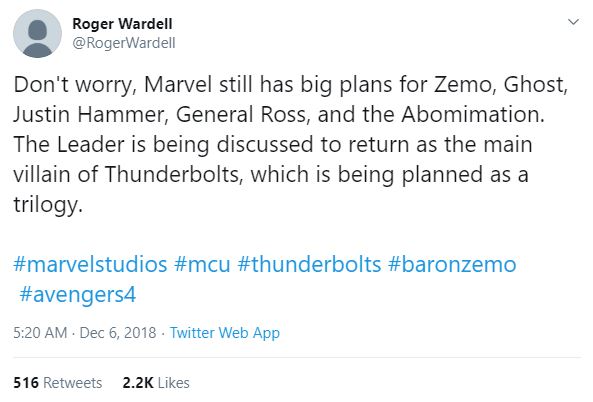Click the word Thunderbolts in tweet body
Screen dimensions: 593x402
click(173, 175)
